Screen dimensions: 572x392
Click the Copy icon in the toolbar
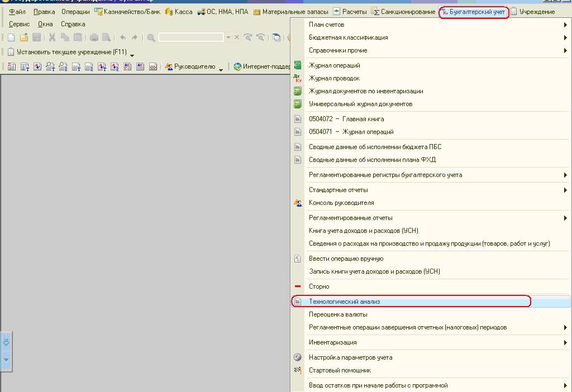(65, 37)
